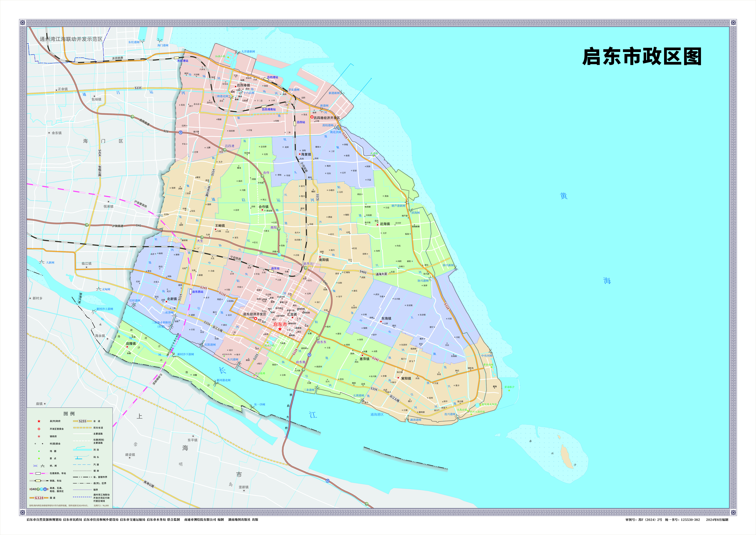Click the blue bridge symbol in legend

tap(35, 466)
